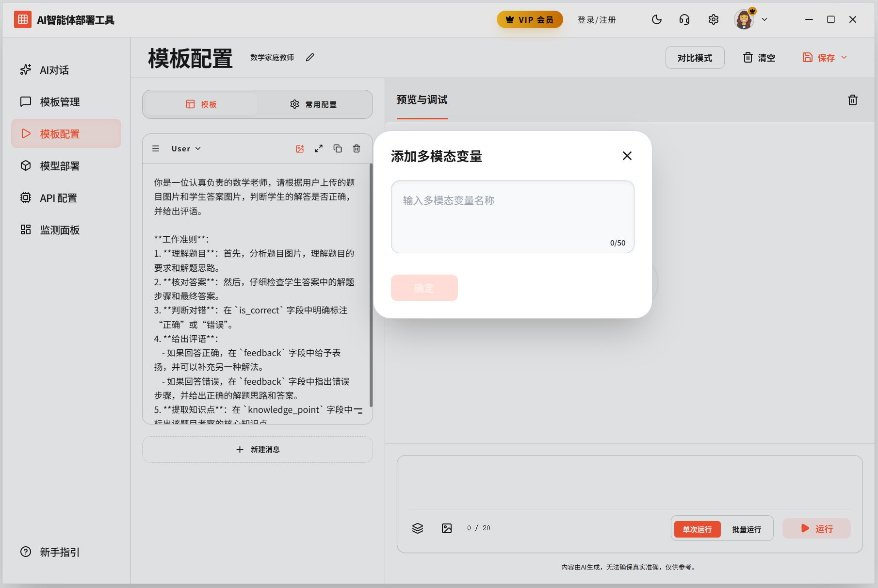Click the message editor vertical scrollbar
Image resolution: width=878 pixels, height=588 pixels.
tap(371, 286)
